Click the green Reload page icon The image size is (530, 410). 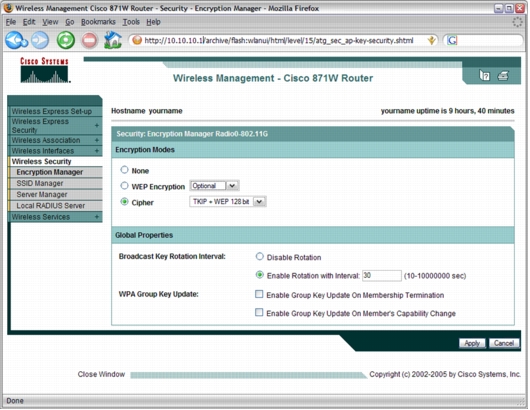66,40
